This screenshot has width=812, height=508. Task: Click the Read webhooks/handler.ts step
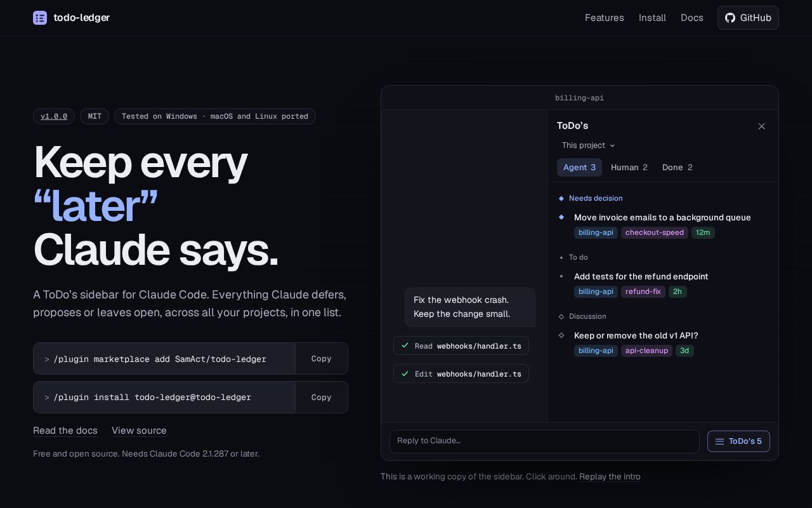click(x=461, y=345)
